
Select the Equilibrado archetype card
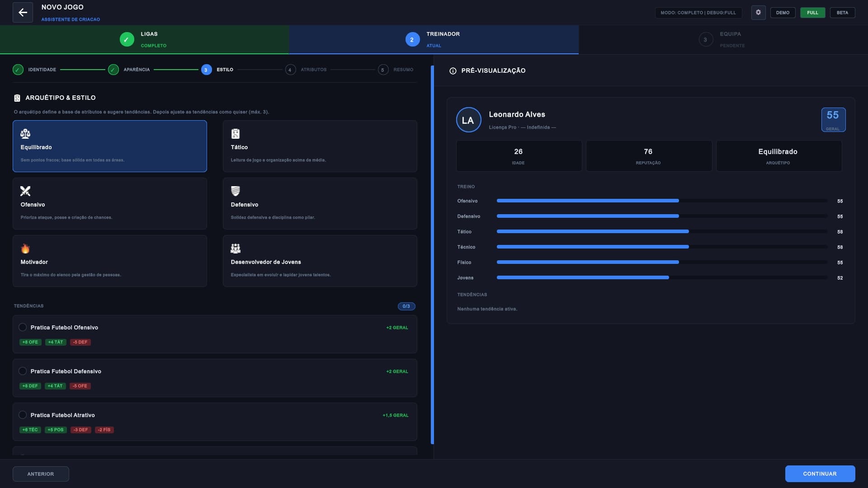(110, 146)
